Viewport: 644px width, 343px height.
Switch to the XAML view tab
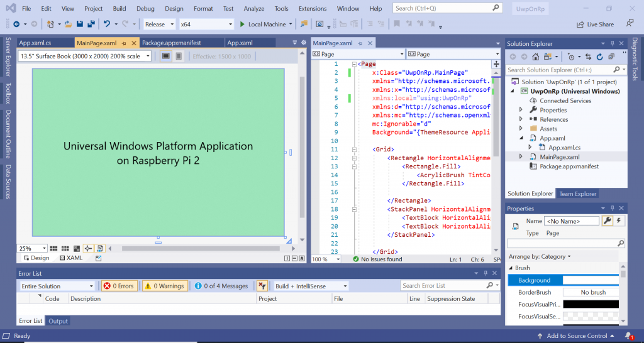[x=71, y=258]
